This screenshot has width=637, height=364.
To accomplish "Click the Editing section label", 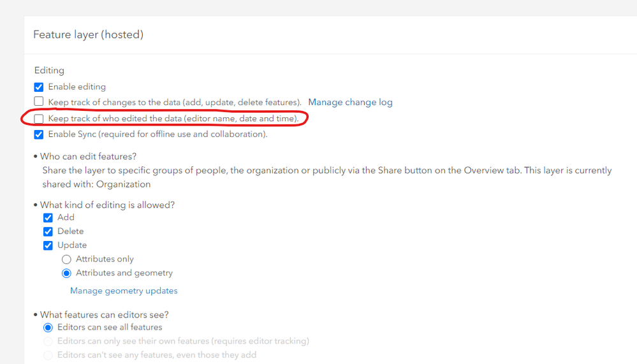I will 49,70.
